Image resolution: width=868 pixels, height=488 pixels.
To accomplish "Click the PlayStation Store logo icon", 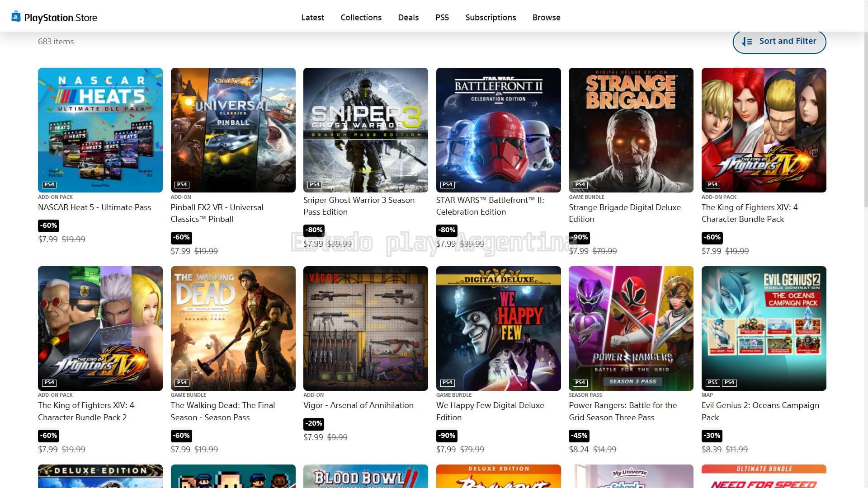I will pyautogui.click(x=16, y=17).
